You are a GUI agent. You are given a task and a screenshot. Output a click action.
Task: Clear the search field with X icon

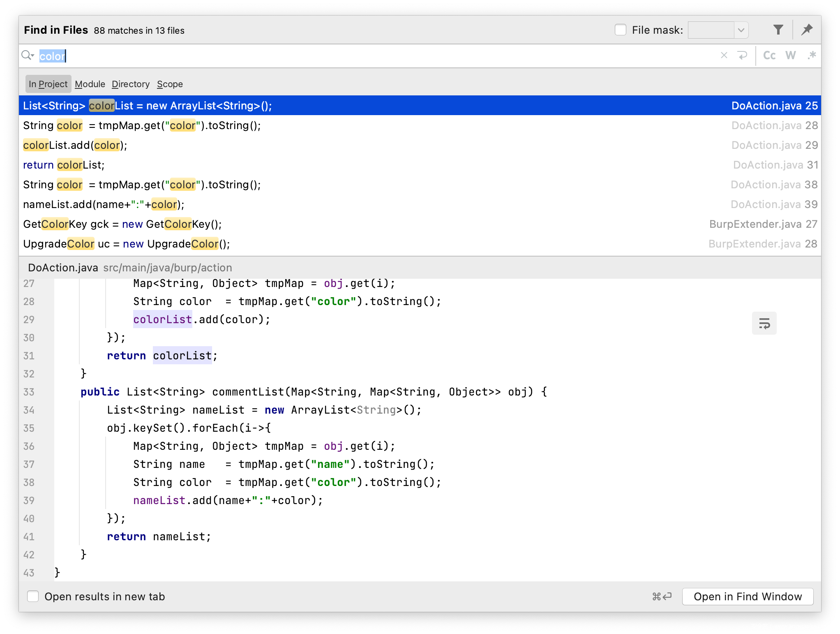click(724, 56)
